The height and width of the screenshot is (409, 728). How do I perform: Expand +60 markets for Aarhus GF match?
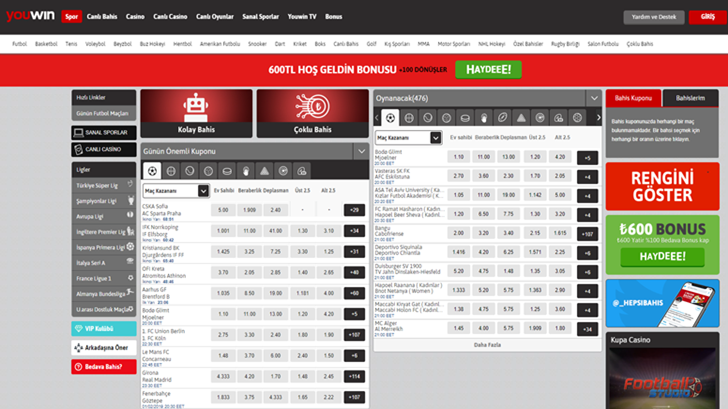354,293
